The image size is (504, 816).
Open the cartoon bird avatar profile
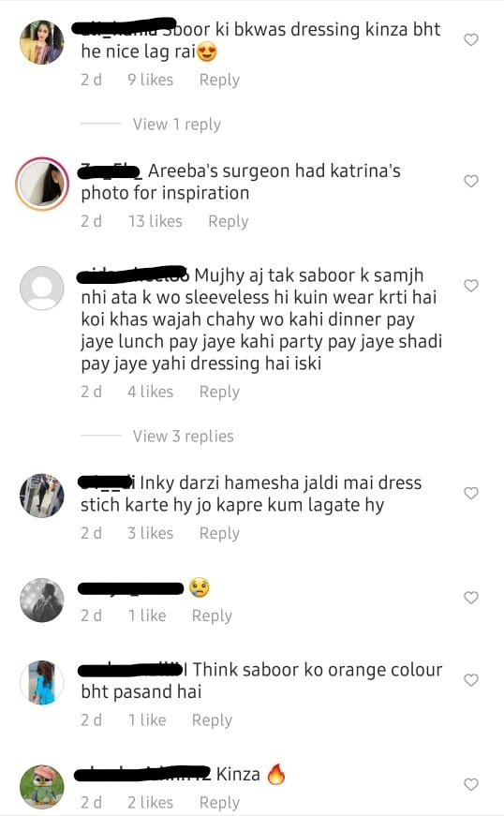41,787
